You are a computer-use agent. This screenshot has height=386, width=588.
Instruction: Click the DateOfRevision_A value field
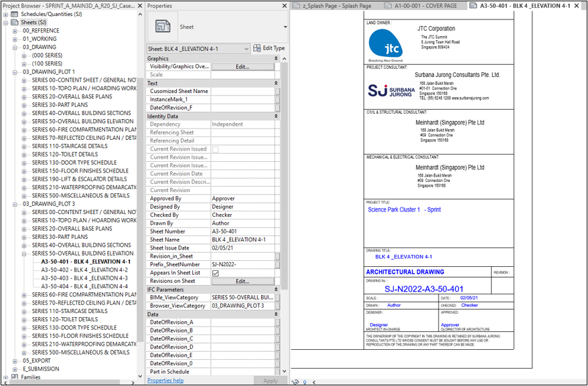click(x=243, y=322)
